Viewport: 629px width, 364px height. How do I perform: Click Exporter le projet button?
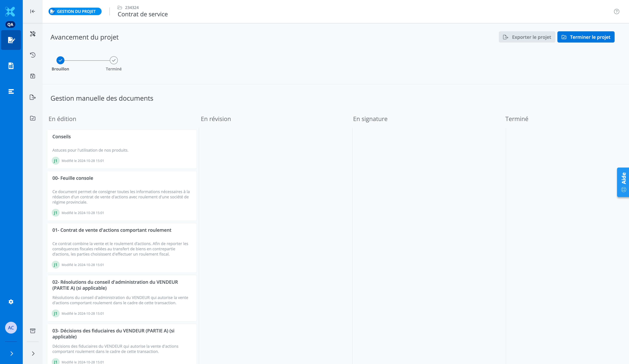point(527,37)
